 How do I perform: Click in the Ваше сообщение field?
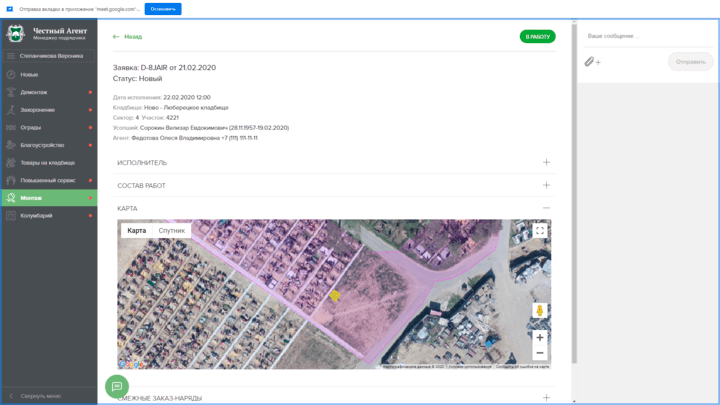647,36
